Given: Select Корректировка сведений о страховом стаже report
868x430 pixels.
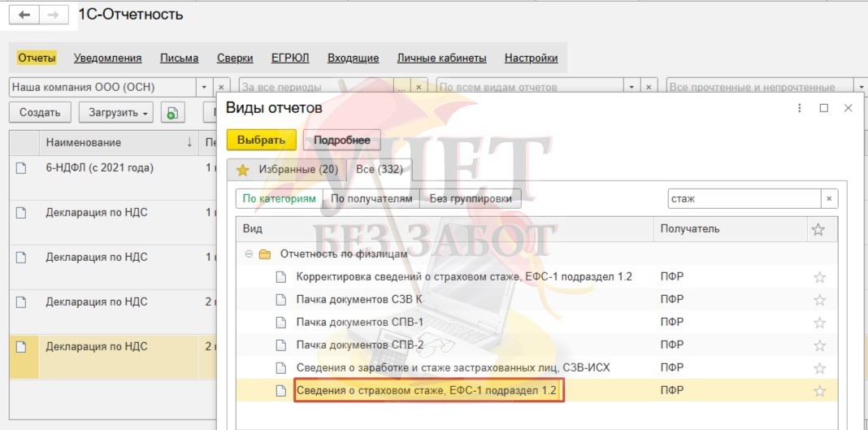Looking at the screenshot, I should (x=464, y=276).
